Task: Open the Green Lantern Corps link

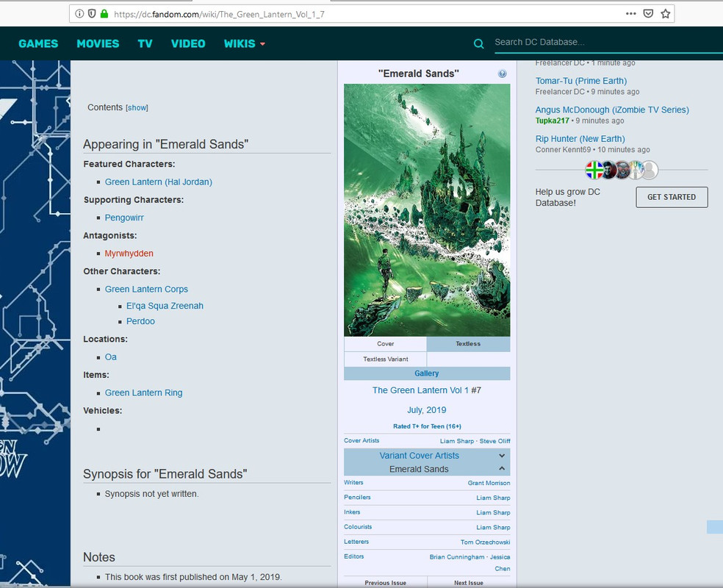Action: point(146,289)
